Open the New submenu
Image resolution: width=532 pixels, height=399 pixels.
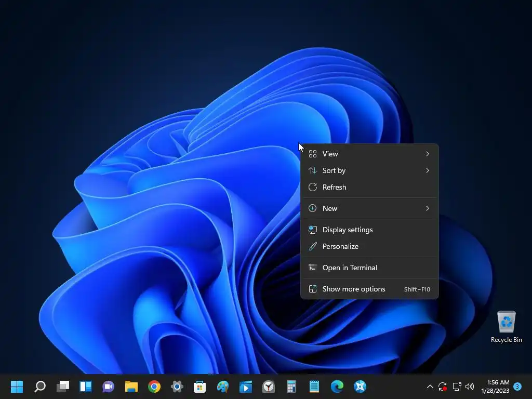pos(369,208)
